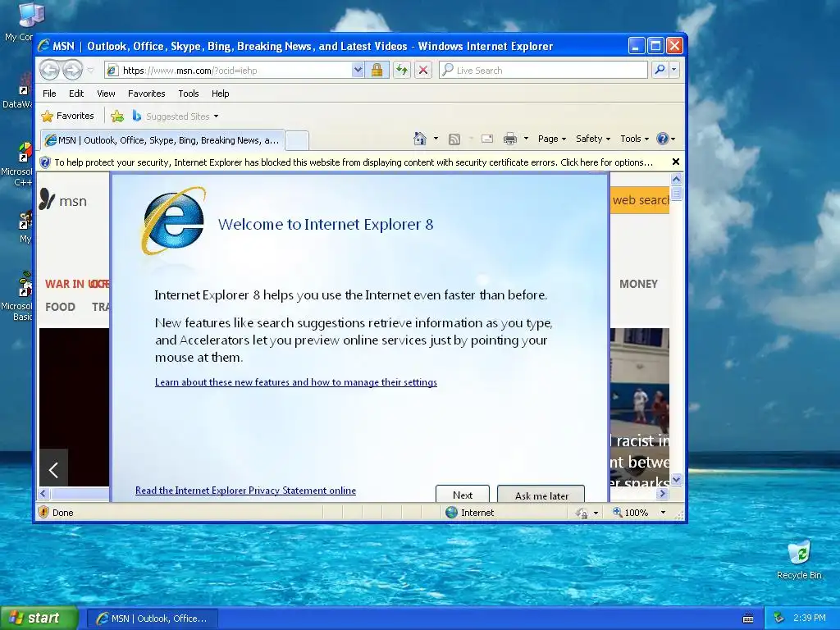
Task: Select the MSN browser tab
Action: (x=162, y=140)
